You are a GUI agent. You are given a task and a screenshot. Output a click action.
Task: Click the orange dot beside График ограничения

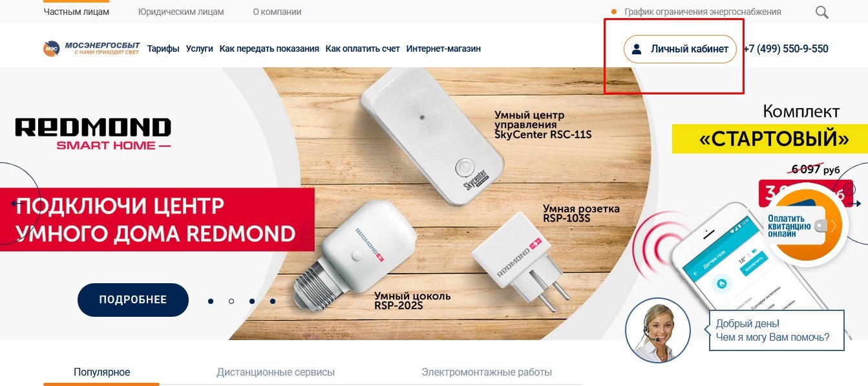614,12
